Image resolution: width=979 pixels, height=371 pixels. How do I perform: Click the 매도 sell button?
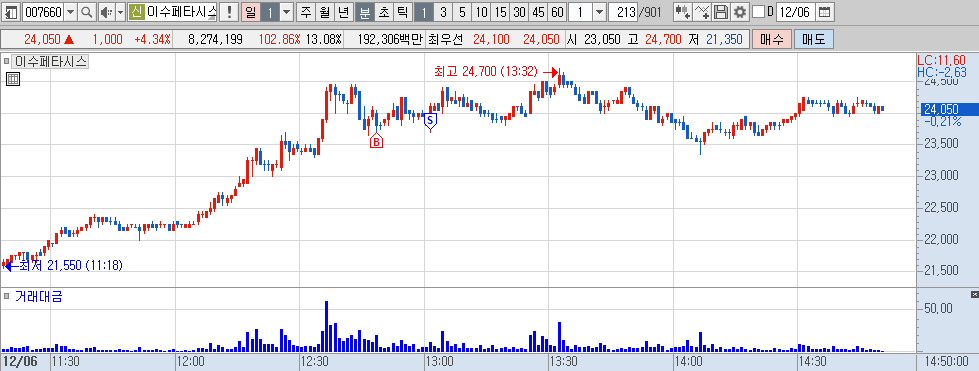click(814, 39)
